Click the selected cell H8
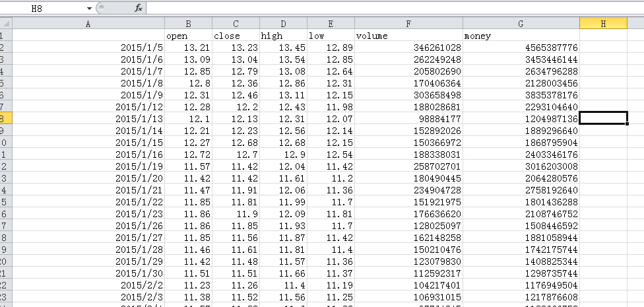 click(603, 118)
